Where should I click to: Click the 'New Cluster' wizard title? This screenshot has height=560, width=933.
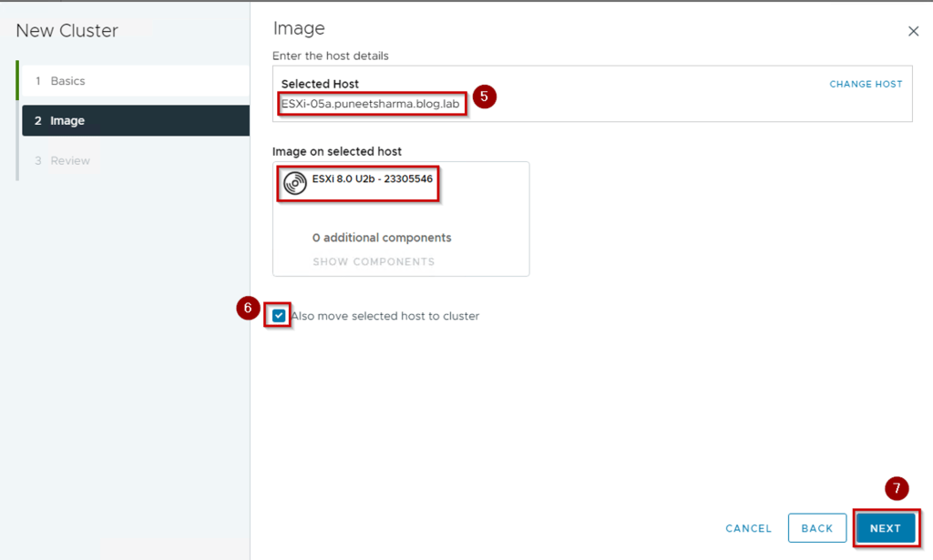coord(67,31)
